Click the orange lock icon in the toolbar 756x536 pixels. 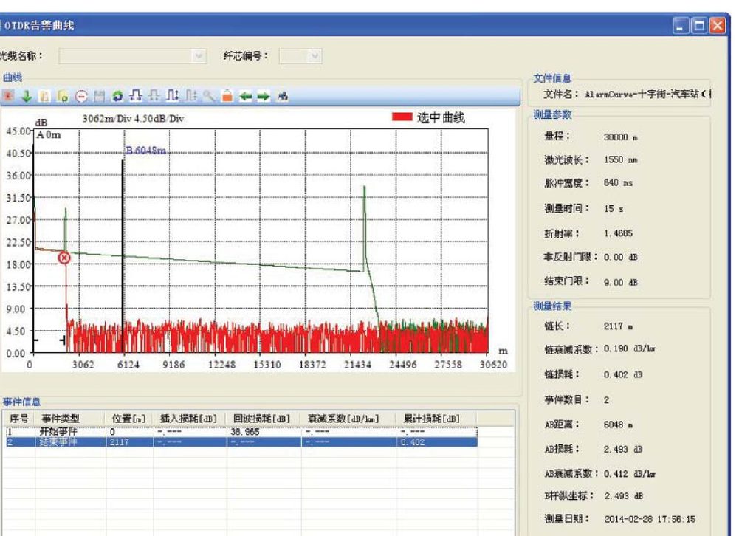(x=227, y=95)
